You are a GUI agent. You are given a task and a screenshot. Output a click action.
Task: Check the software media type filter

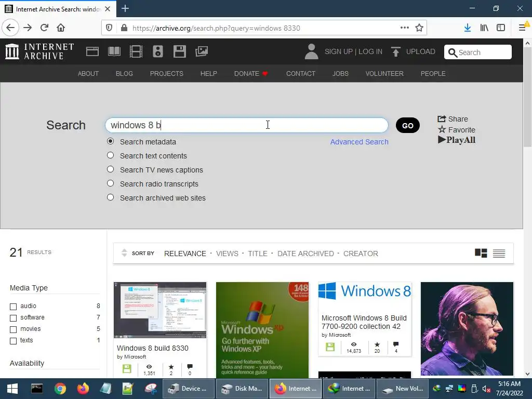coord(13,318)
